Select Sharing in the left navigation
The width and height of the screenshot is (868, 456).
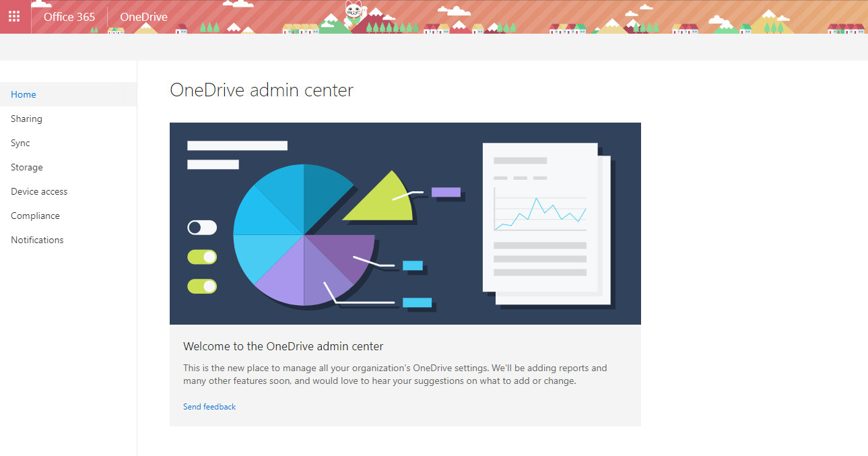point(26,119)
